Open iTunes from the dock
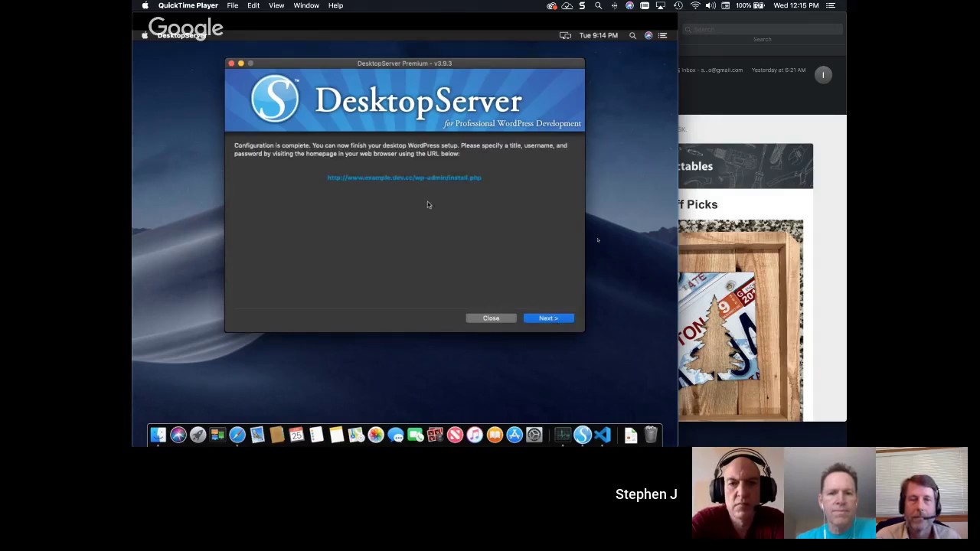The height and width of the screenshot is (551, 980). [475, 435]
